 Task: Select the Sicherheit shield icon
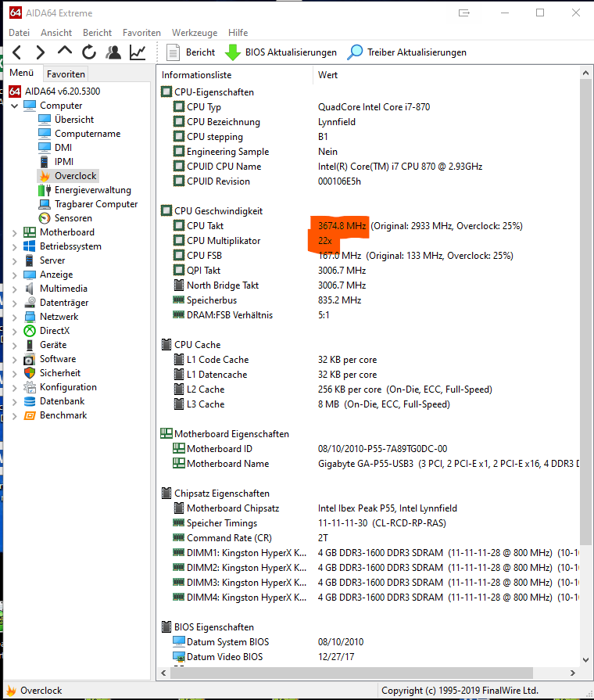[x=30, y=373]
